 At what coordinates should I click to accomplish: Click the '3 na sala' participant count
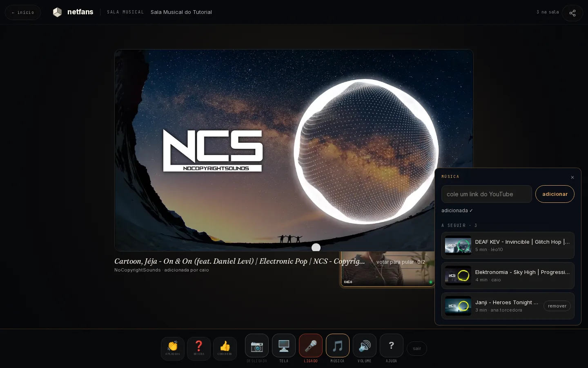point(548,12)
